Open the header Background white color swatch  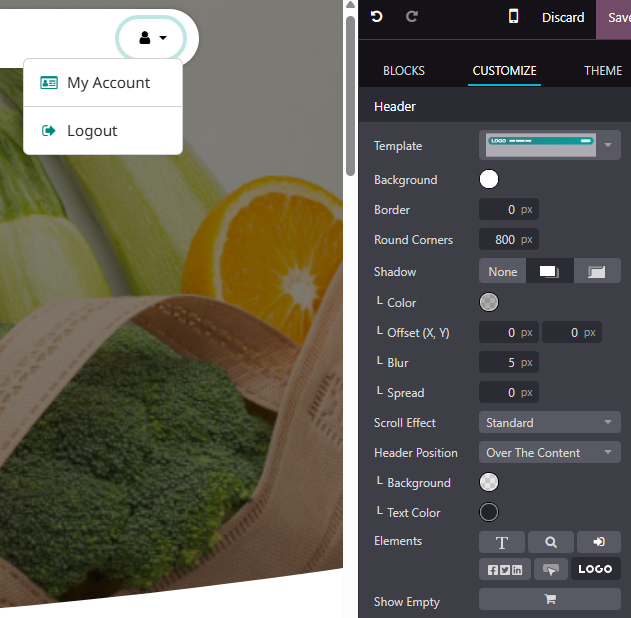coord(489,179)
